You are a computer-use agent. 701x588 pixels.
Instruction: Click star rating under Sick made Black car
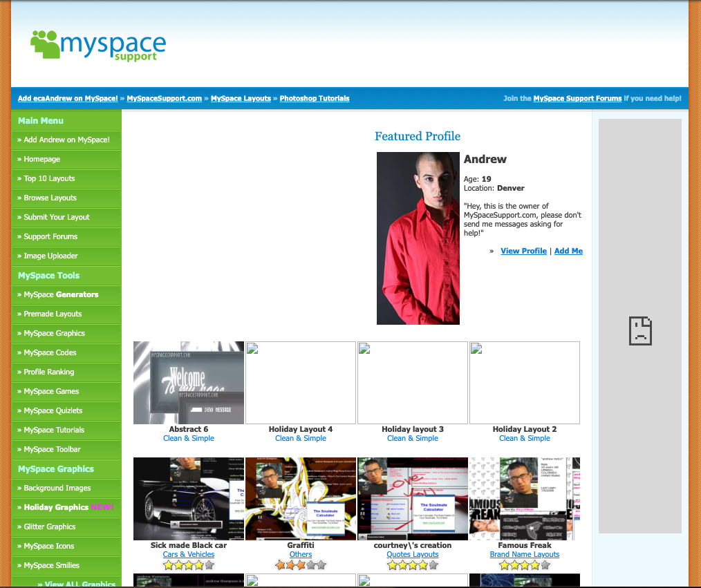point(189,565)
